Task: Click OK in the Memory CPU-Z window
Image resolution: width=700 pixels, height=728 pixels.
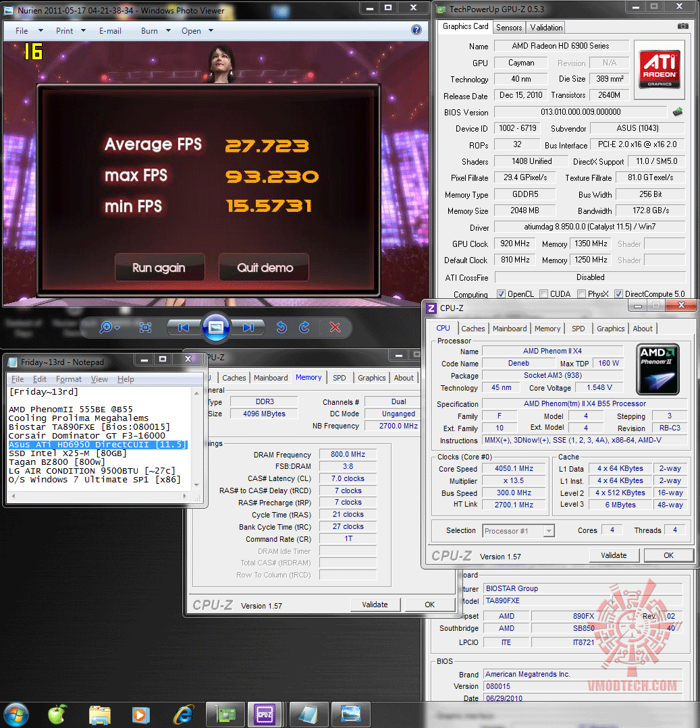Action: point(430,605)
